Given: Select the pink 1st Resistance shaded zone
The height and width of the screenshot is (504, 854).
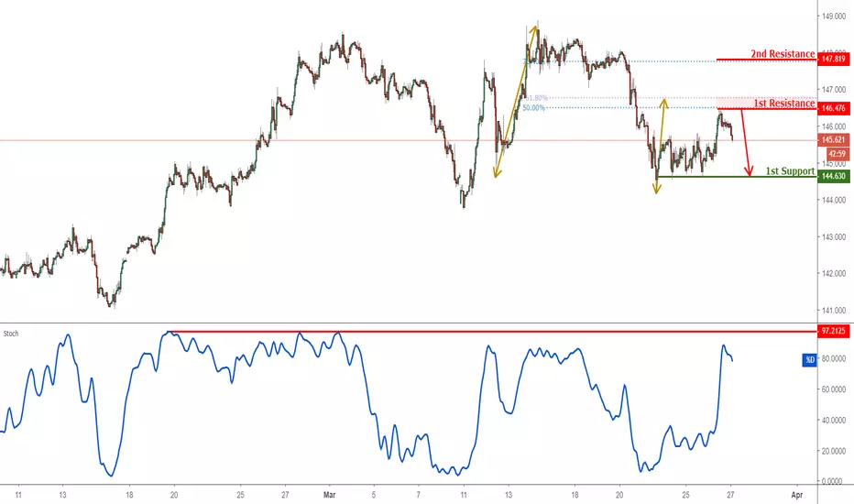Looking at the screenshot, I should click(766, 103).
